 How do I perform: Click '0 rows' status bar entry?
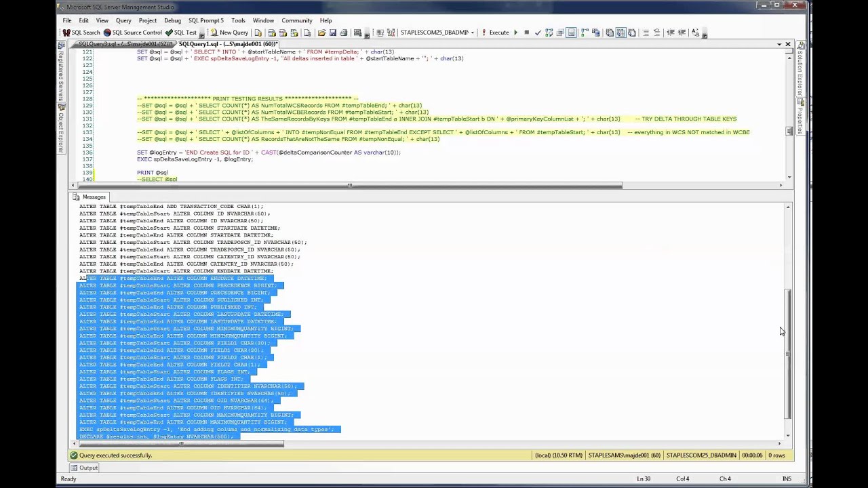(x=776, y=455)
